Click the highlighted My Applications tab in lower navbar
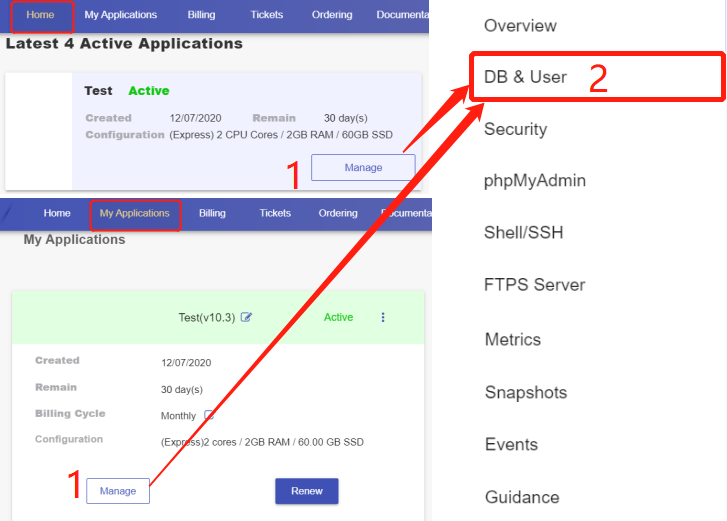 135,214
